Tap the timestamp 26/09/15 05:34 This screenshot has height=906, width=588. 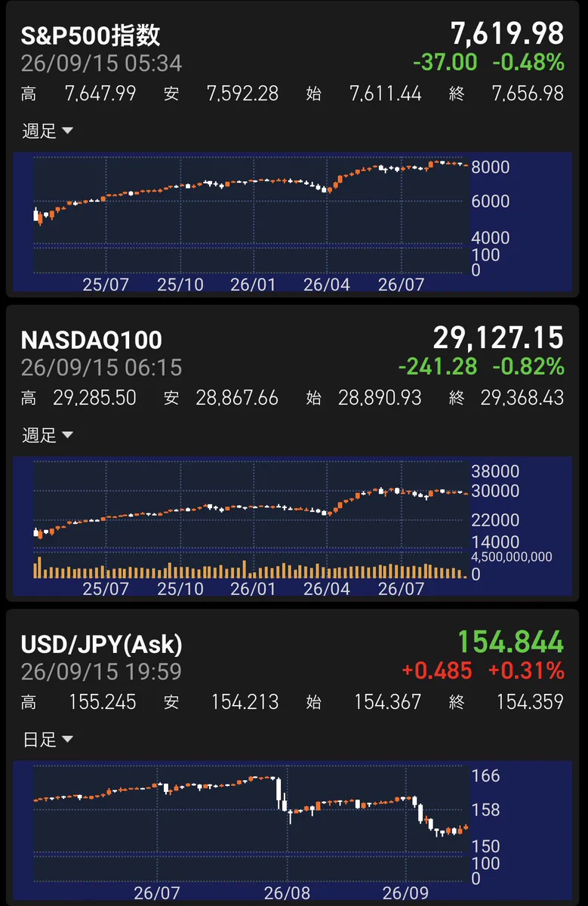101,63
